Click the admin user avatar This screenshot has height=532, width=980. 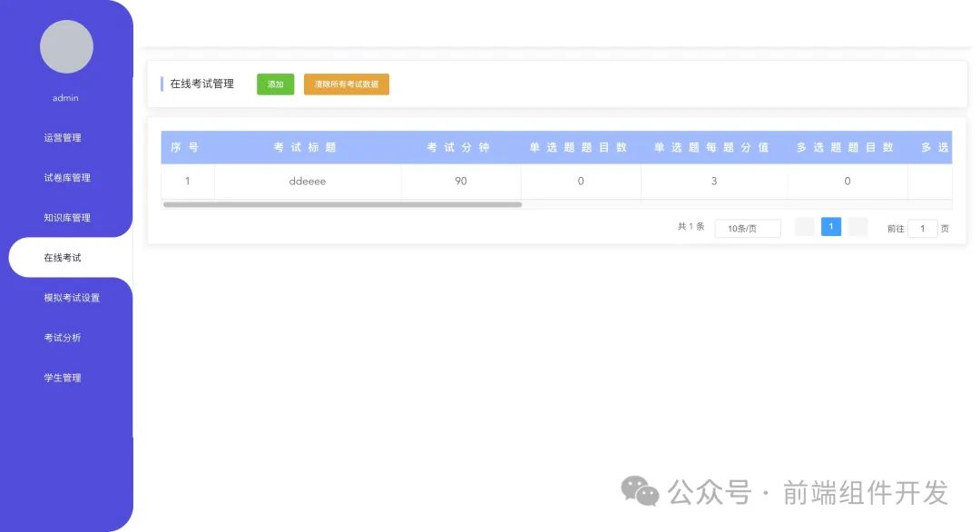[66, 46]
